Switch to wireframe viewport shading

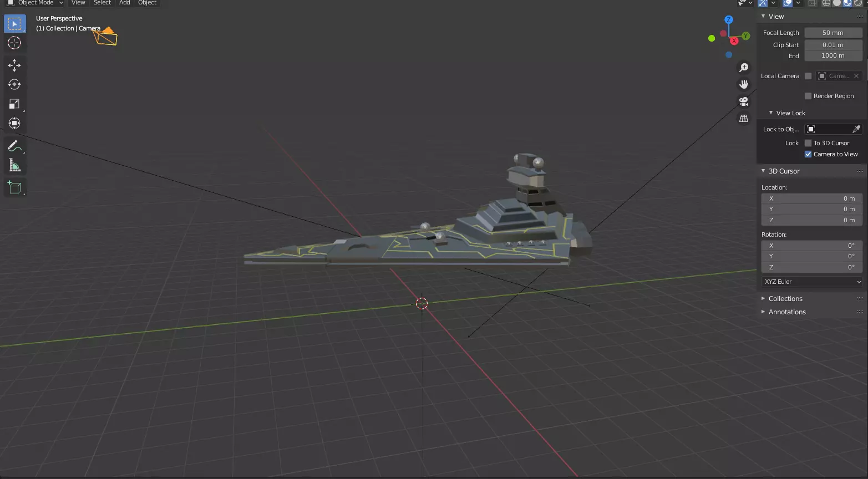pos(826,3)
